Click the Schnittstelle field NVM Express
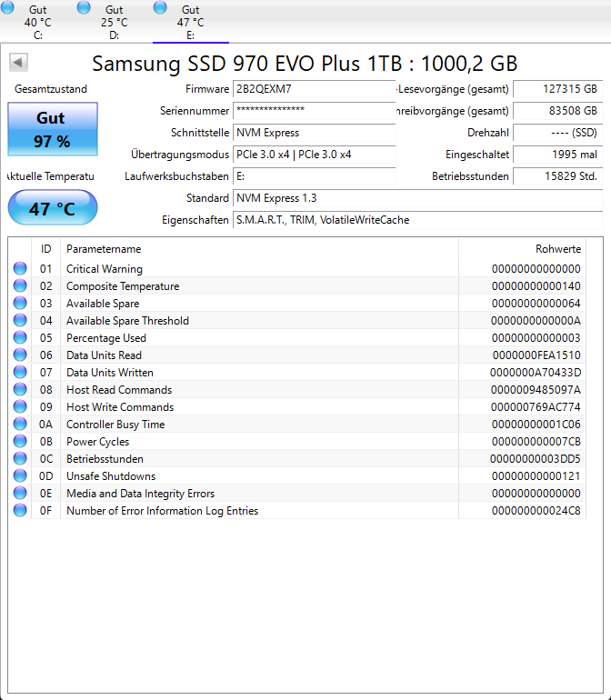Screen dimensions: 611x700 [x=314, y=133]
